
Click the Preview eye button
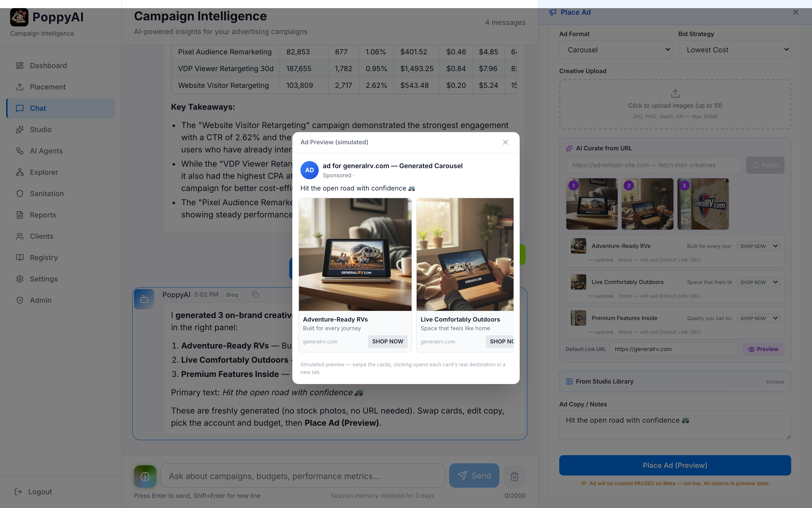[763, 349]
